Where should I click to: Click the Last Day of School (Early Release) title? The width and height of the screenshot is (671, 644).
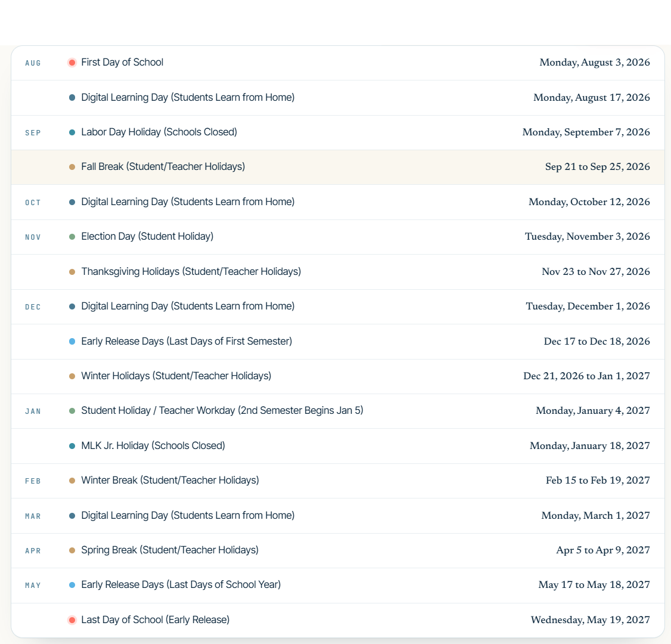click(156, 621)
